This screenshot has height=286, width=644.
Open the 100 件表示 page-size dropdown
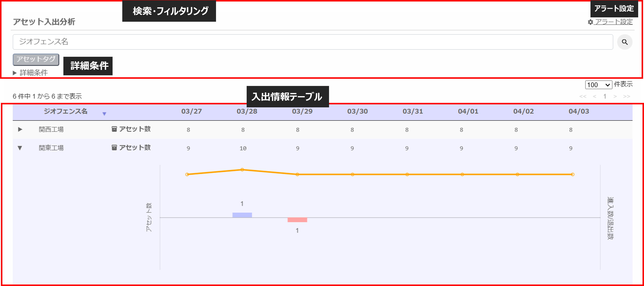pyautogui.click(x=599, y=85)
